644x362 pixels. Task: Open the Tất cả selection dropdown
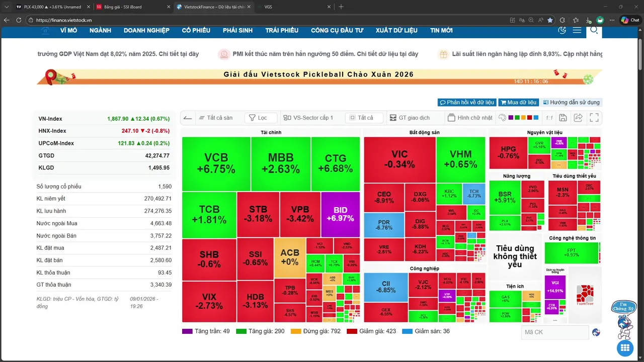click(x=364, y=118)
